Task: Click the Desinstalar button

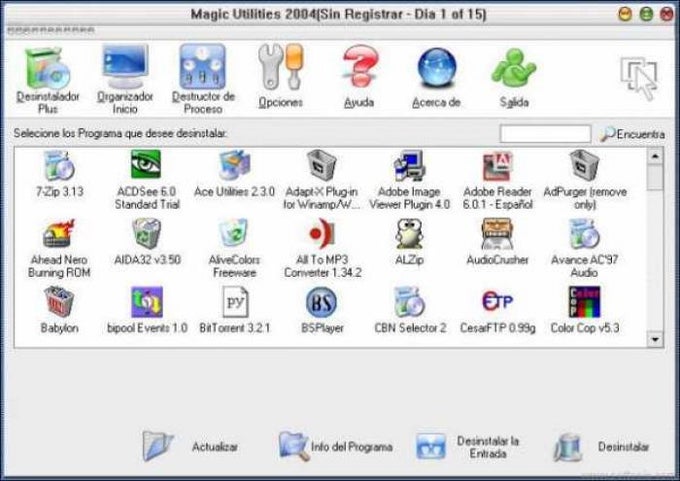Action: (601, 447)
